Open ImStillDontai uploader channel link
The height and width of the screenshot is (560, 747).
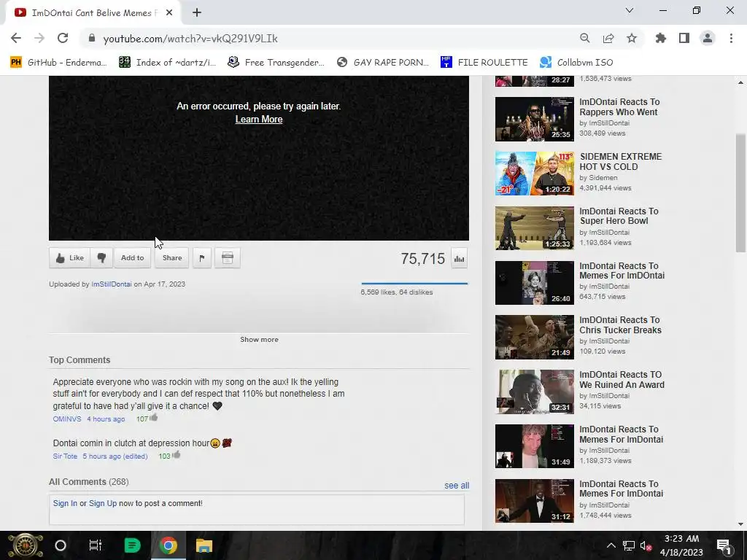(112, 284)
